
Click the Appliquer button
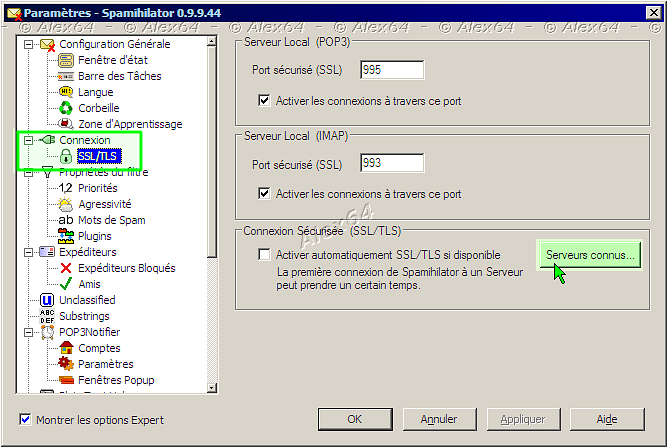tap(523, 419)
